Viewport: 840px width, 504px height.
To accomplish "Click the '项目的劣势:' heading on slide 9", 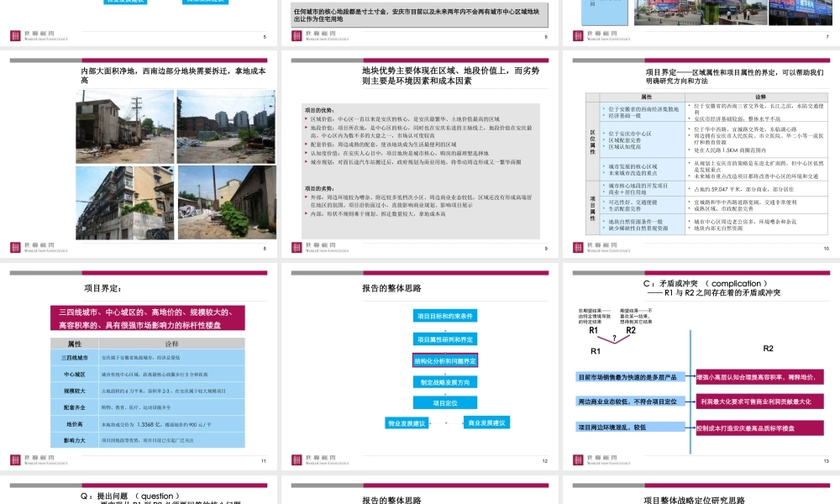I will click(x=320, y=188).
